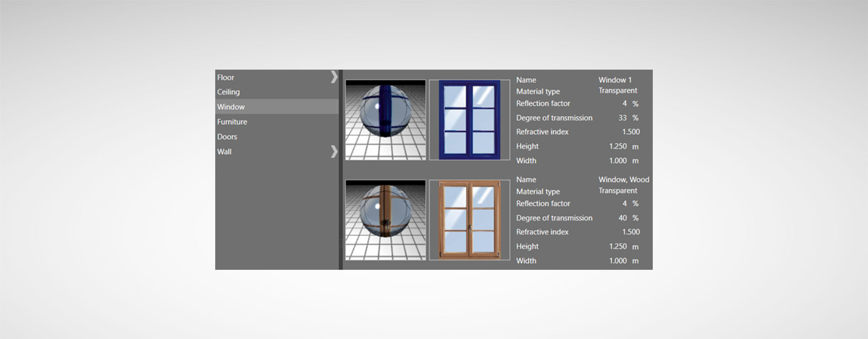
Task: Click Window, Wood transmission value 40
Action: pos(623,218)
